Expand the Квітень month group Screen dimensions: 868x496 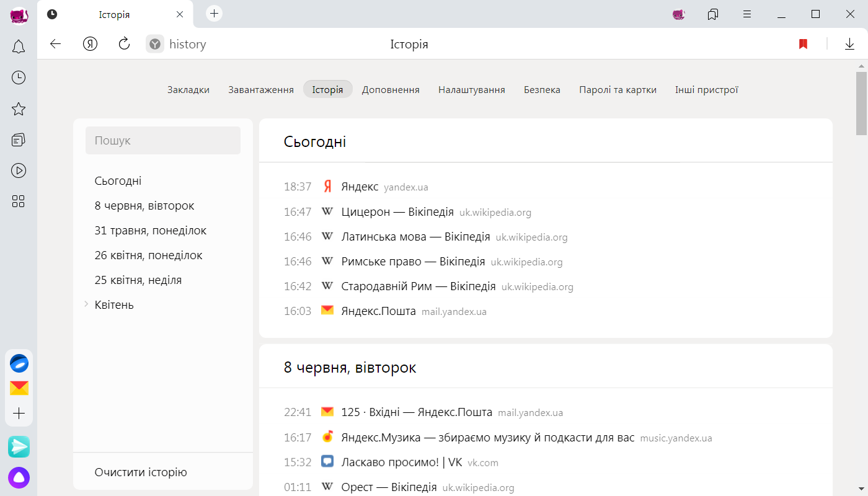[x=86, y=304]
